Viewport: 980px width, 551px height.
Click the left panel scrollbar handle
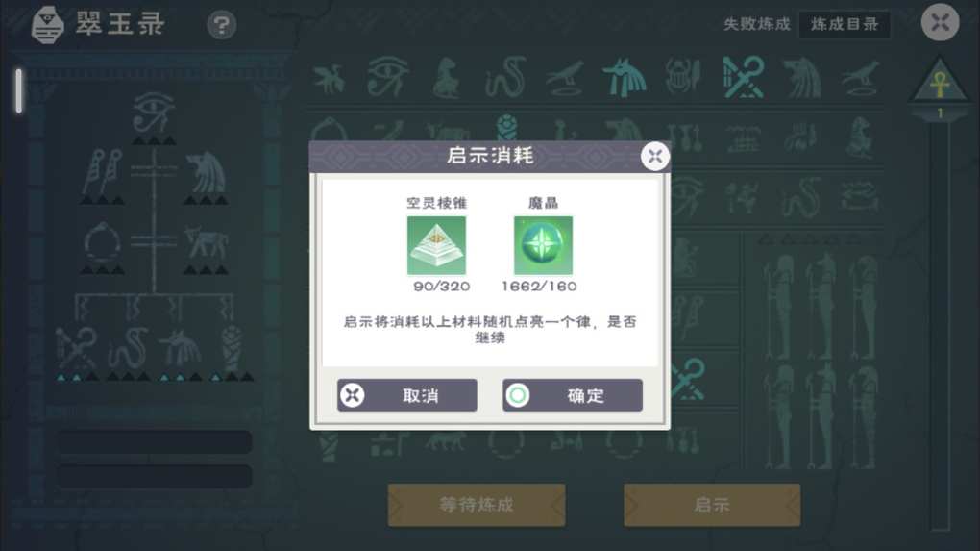click(x=19, y=90)
